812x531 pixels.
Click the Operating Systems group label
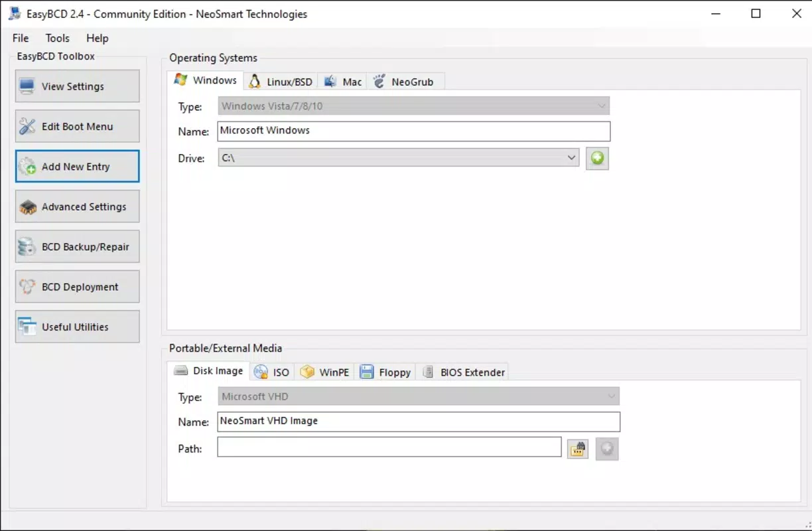click(x=213, y=58)
